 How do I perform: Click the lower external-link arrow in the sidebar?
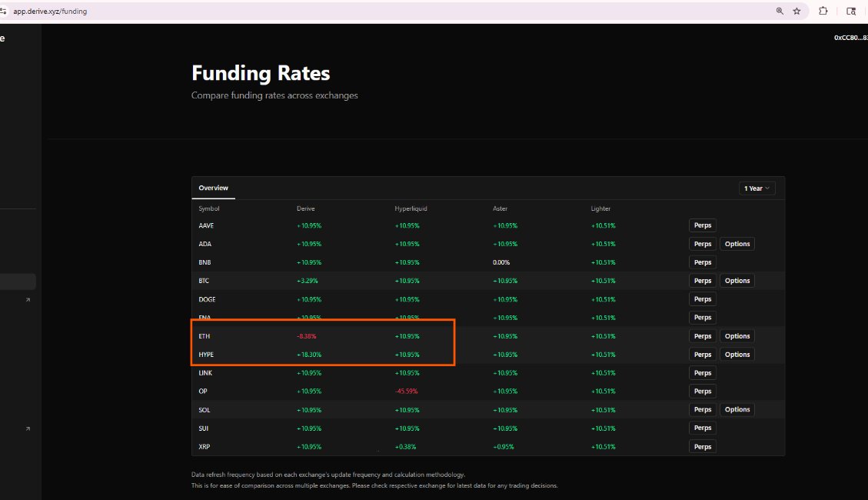pyautogui.click(x=28, y=428)
